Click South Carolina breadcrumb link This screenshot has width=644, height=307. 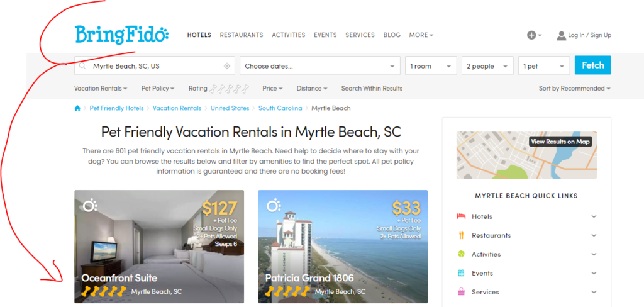pyautogui.click(x=280, y=108)
